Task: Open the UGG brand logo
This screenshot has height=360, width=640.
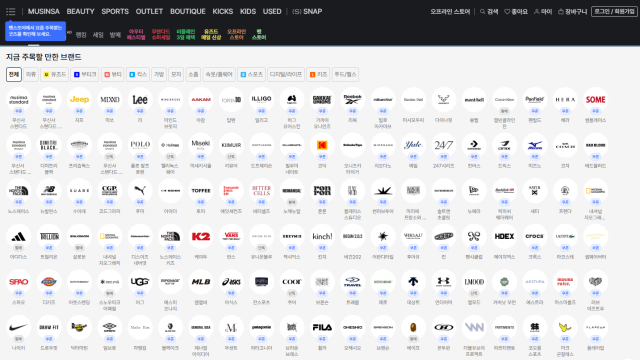Action: (140, 282)
